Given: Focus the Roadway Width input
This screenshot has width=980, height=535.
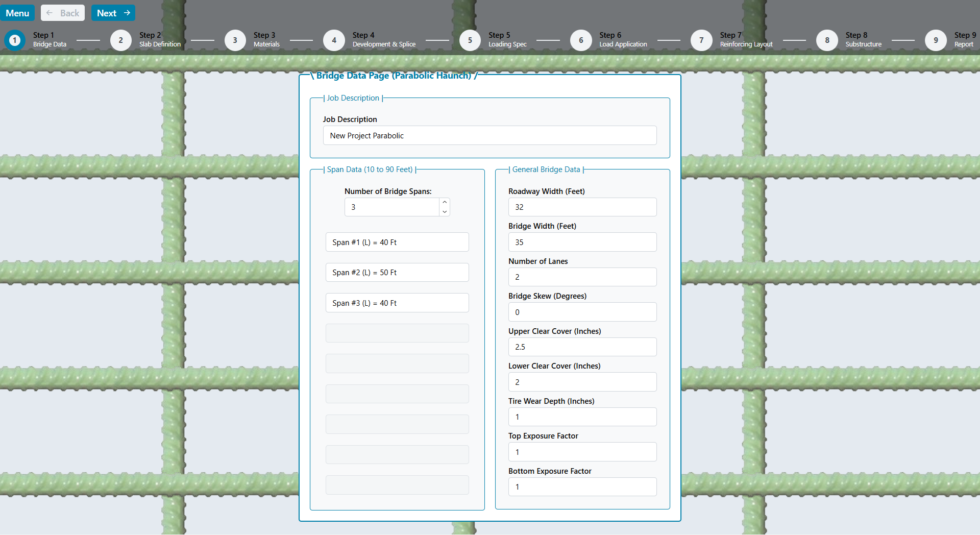Looking at the screenshot, I should coord(582,207).
